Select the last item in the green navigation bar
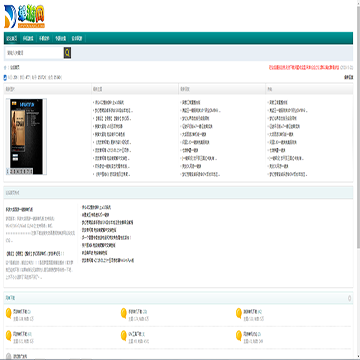Image resolution: width=360 pixels, height=360 pixels. pos(77,39)
